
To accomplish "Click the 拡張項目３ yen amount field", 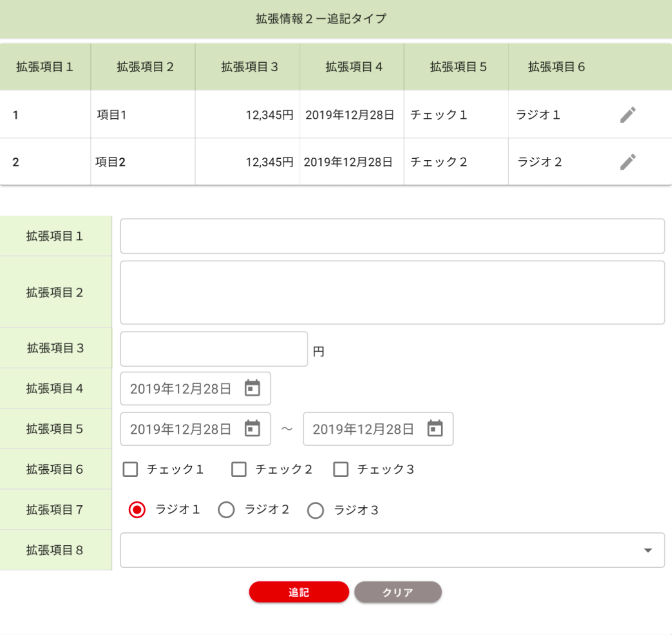I will pyautogui.click(x=214, y=349).
